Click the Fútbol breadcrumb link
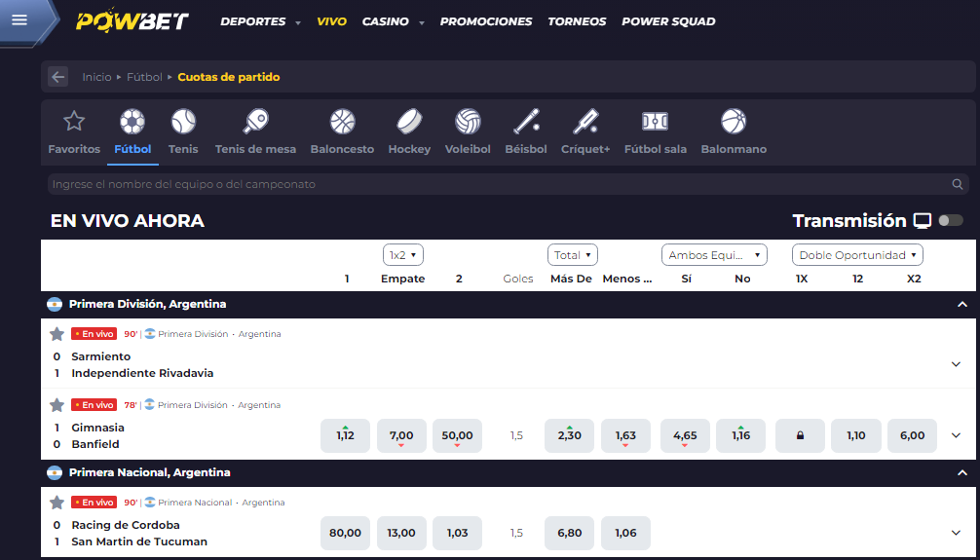 point(144,77)
